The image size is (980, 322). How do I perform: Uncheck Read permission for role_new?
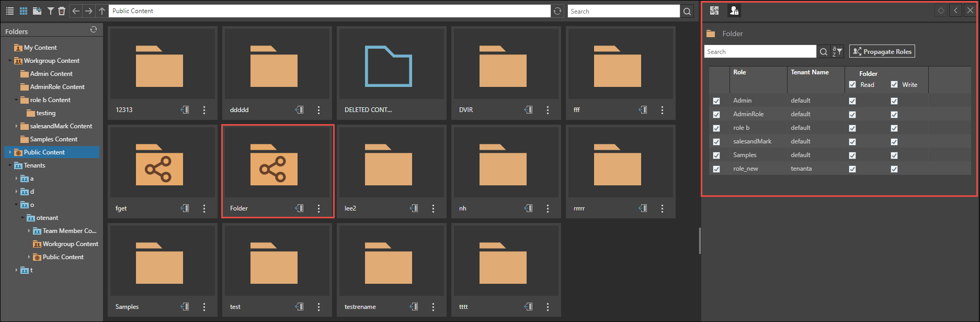[852, 169]
